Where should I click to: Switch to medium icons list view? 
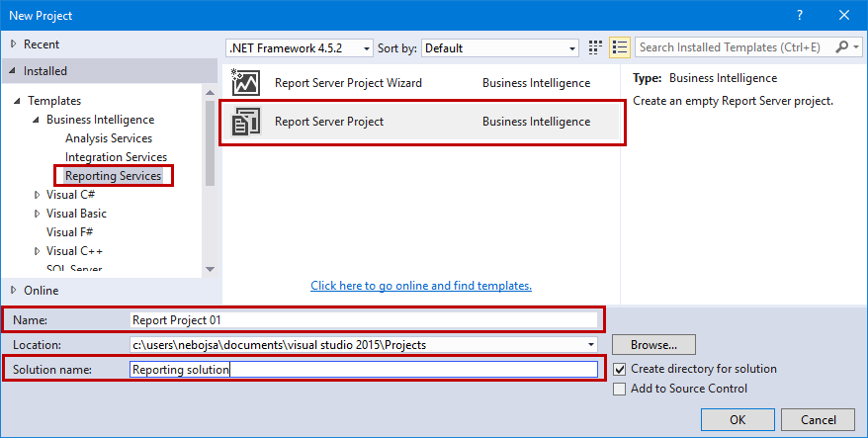(x=620, y=47)
